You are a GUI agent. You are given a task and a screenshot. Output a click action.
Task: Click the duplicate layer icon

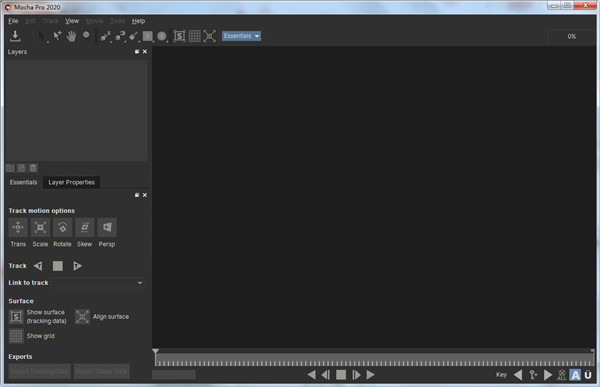click(x=22, y=168)
